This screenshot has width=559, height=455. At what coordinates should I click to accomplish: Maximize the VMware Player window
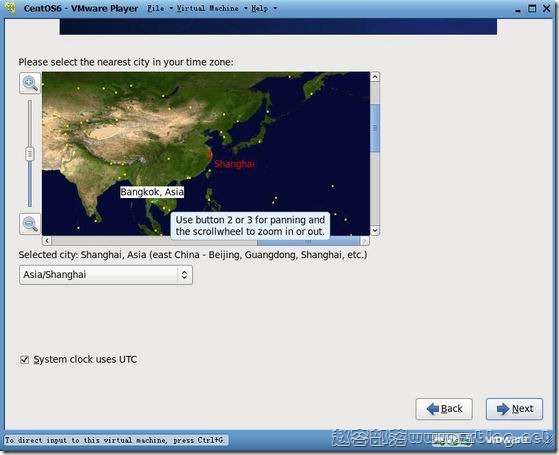532,8
